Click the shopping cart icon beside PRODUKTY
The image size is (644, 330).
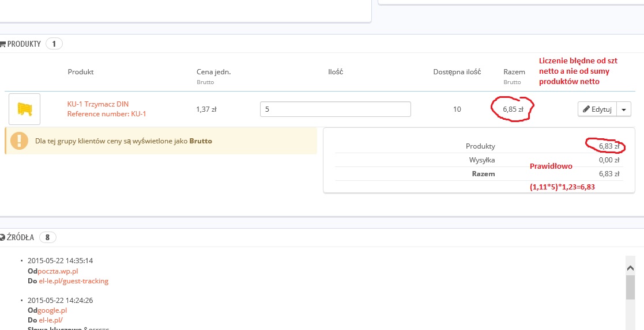(2, 44)
